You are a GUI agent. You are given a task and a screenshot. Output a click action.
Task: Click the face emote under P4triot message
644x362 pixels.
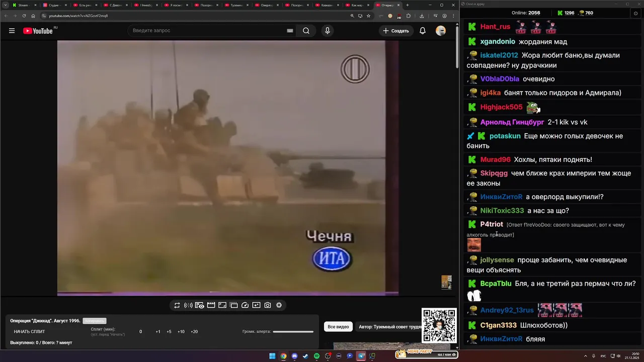474,245
